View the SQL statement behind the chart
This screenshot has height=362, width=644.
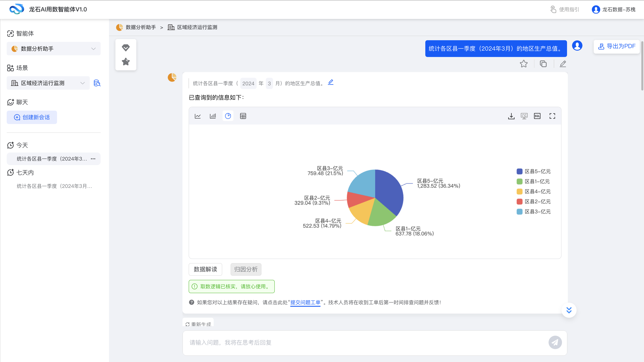(x=537, y=116)
